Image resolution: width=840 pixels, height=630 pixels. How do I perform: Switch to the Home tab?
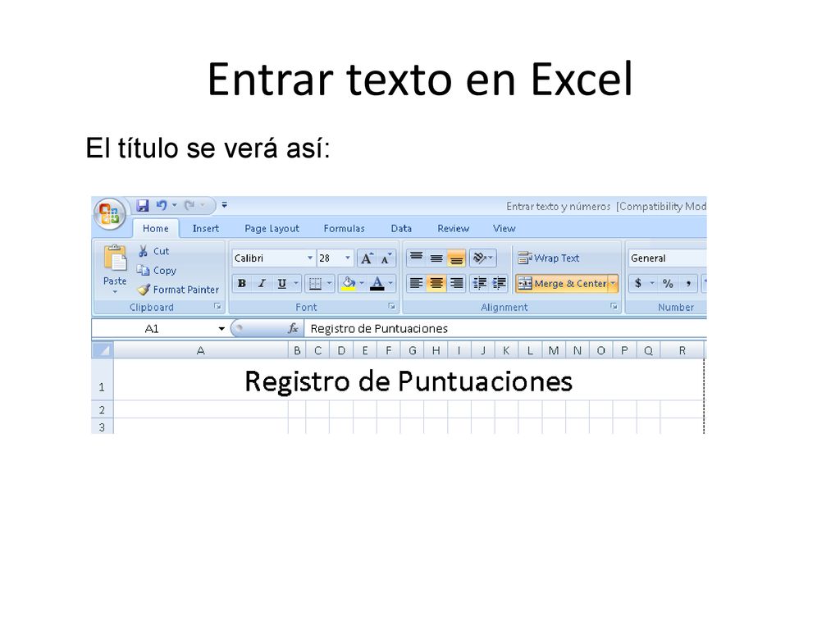click(x=155, y=228)
